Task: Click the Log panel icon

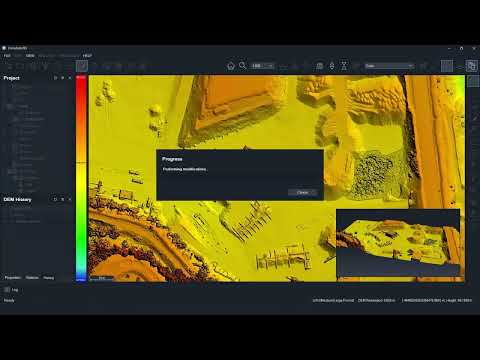Action: point(7,290)
